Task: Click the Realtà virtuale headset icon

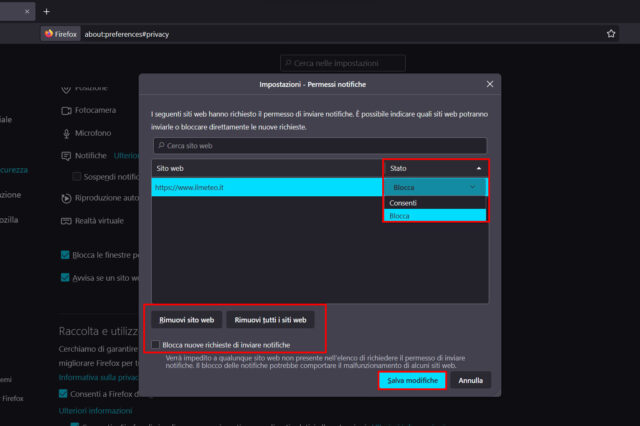Action: [x=67, y=219]
